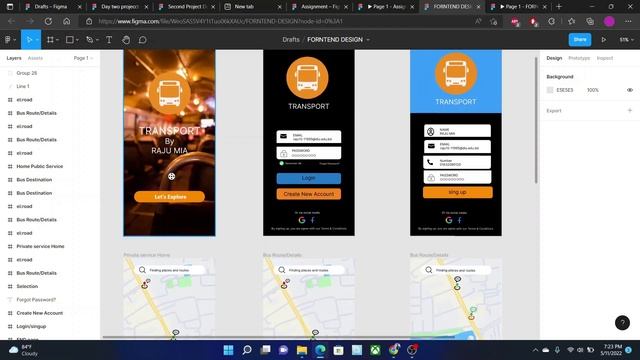
Task: Select the Text tool
Action: (x=109, y=40)
